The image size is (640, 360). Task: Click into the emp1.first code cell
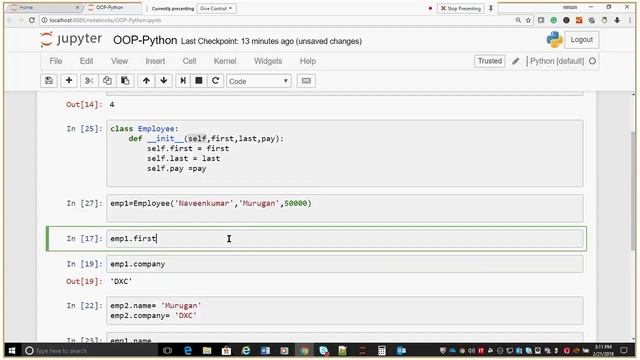[x=345, y=238]
